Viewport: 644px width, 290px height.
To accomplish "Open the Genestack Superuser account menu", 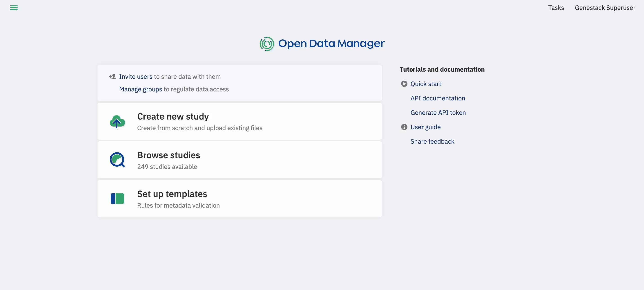I will (x=605, y=8).
